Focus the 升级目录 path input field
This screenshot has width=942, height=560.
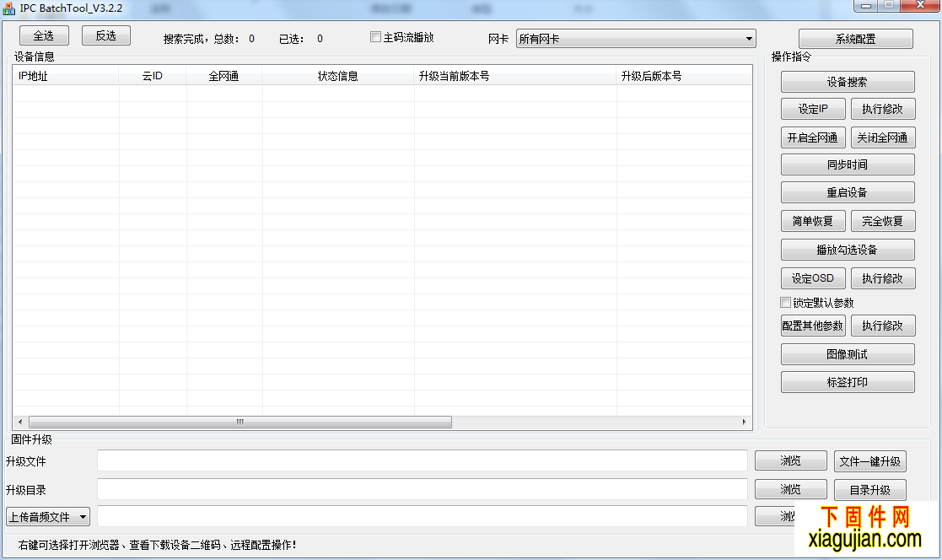(x=423, y=489)
